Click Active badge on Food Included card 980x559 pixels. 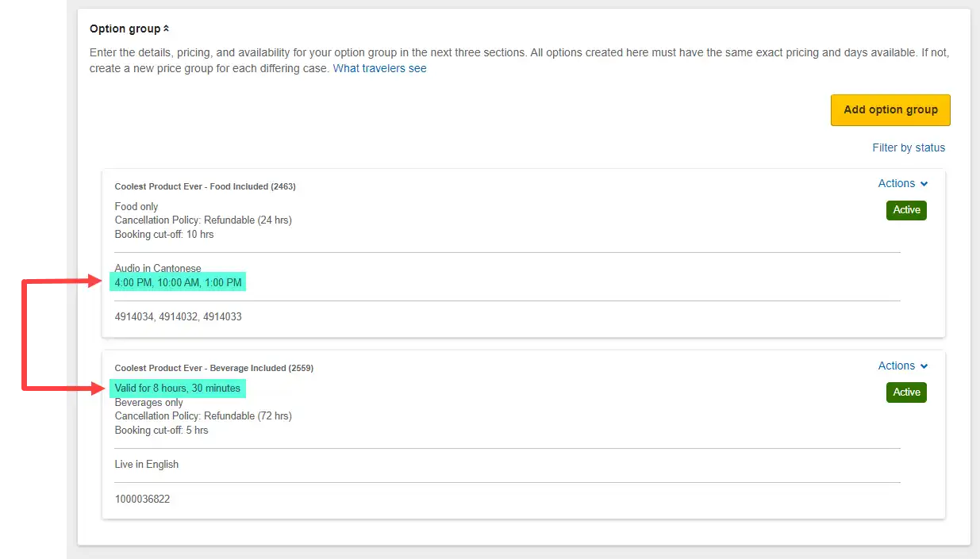point(906,210)
